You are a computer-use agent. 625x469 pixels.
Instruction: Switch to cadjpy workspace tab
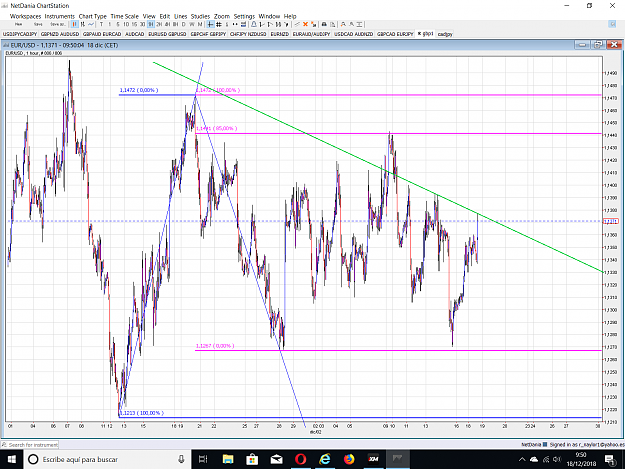tap(445, 34)
